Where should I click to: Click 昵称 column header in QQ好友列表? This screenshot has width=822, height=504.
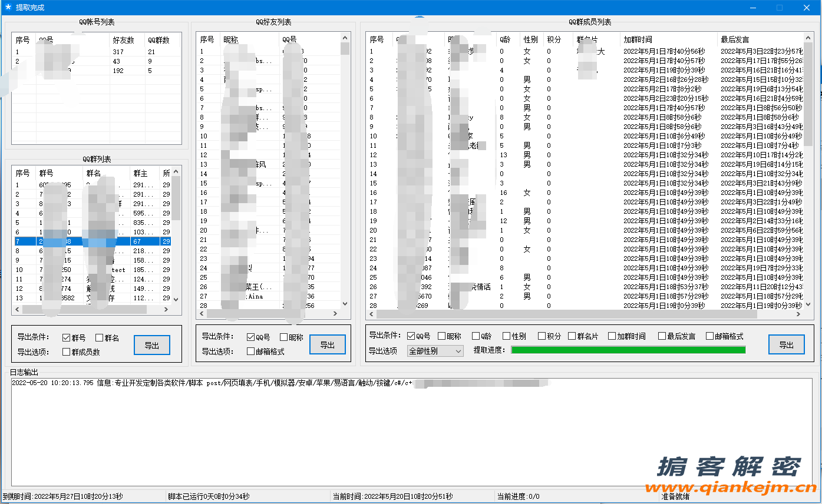(x=250, y=39)
